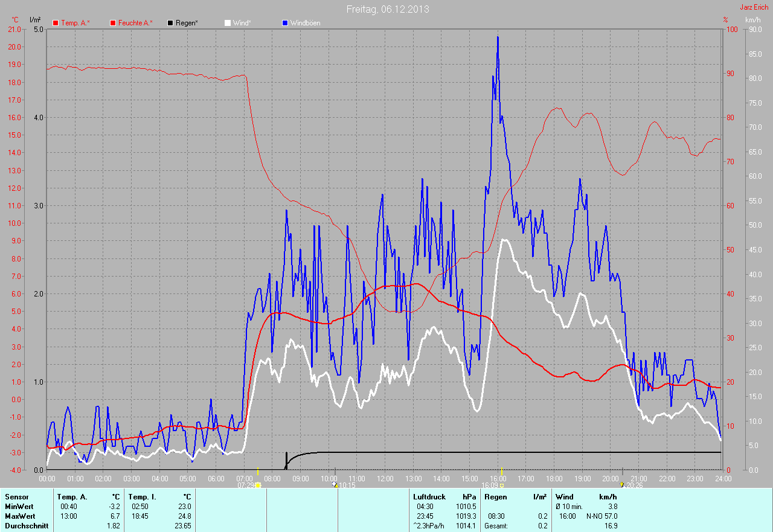Image resolution: width=773 pixels, height=532 pixels.
Task: Click the Ø 10 min. label
Action: (x=570, y=507)
